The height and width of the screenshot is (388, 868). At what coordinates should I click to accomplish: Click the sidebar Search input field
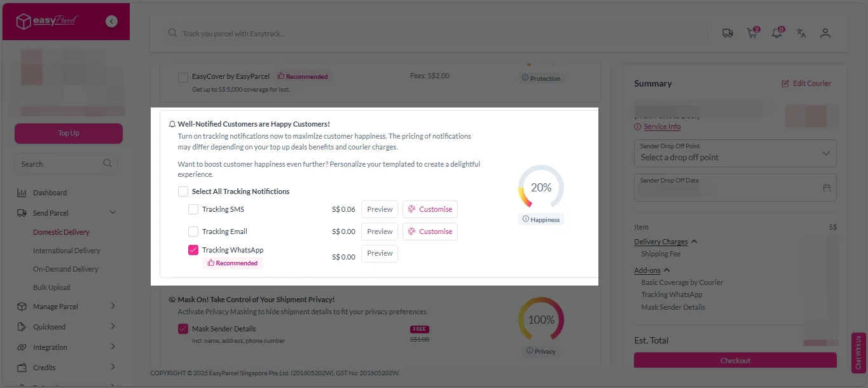tap(66, 163)
